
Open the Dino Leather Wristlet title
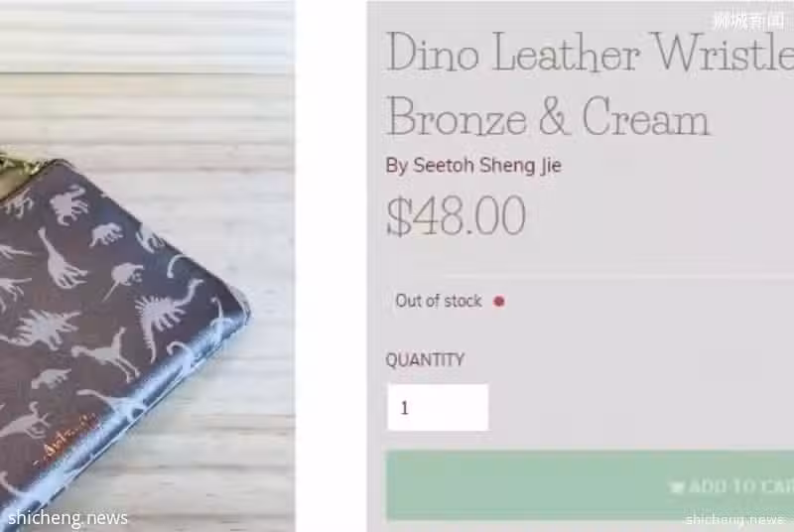pos(590,54)
